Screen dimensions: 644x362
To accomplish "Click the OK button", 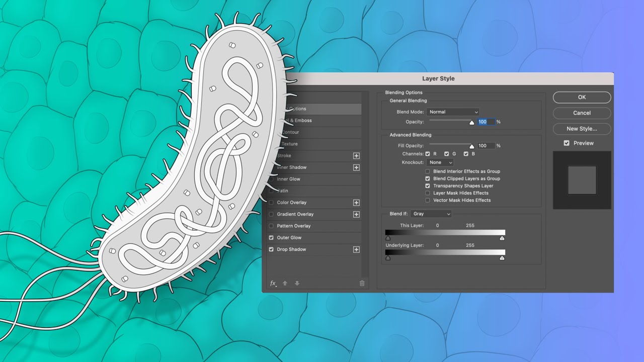I will pyautogui.click(x=582, y=98).
